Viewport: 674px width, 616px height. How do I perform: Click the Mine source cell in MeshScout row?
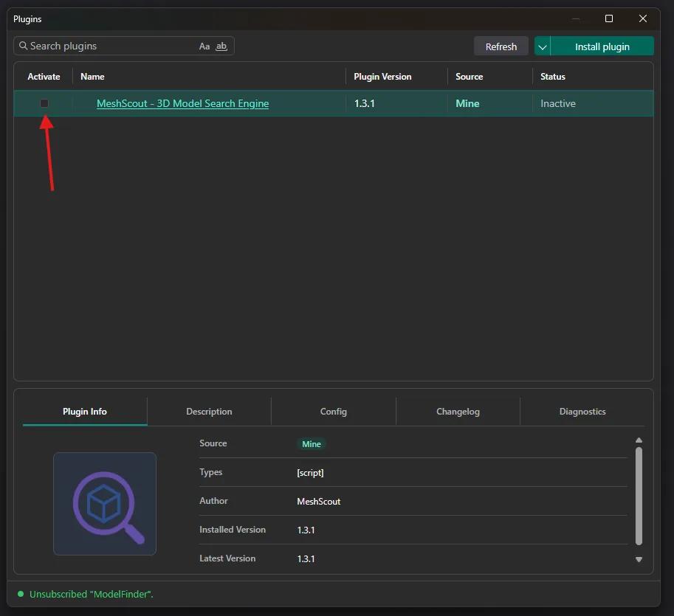pyautogui.click(x=467, y=103)
